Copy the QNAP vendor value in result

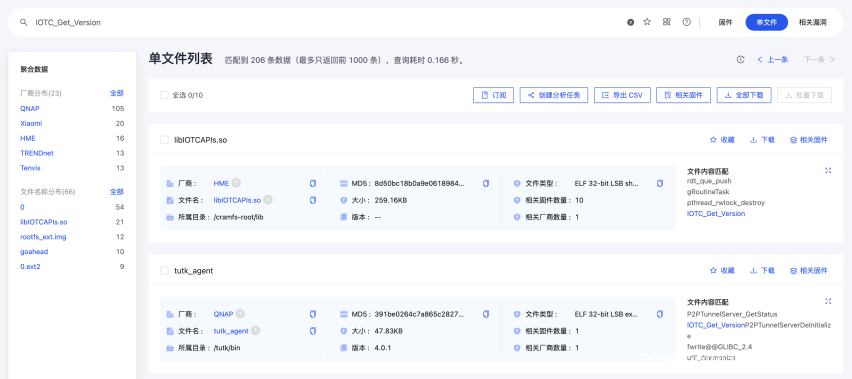point(313,314)
